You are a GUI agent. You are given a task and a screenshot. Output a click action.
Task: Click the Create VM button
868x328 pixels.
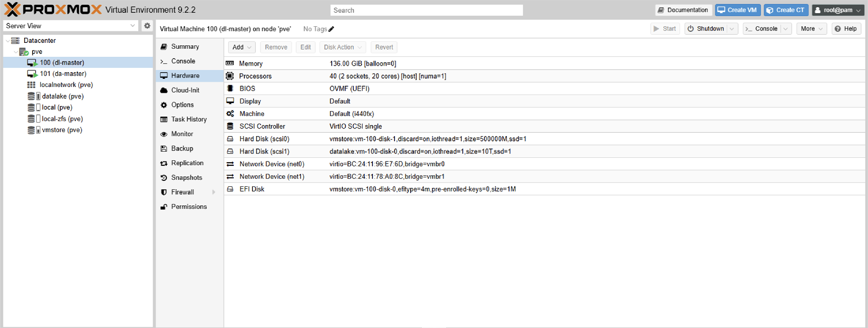[738, 10]
